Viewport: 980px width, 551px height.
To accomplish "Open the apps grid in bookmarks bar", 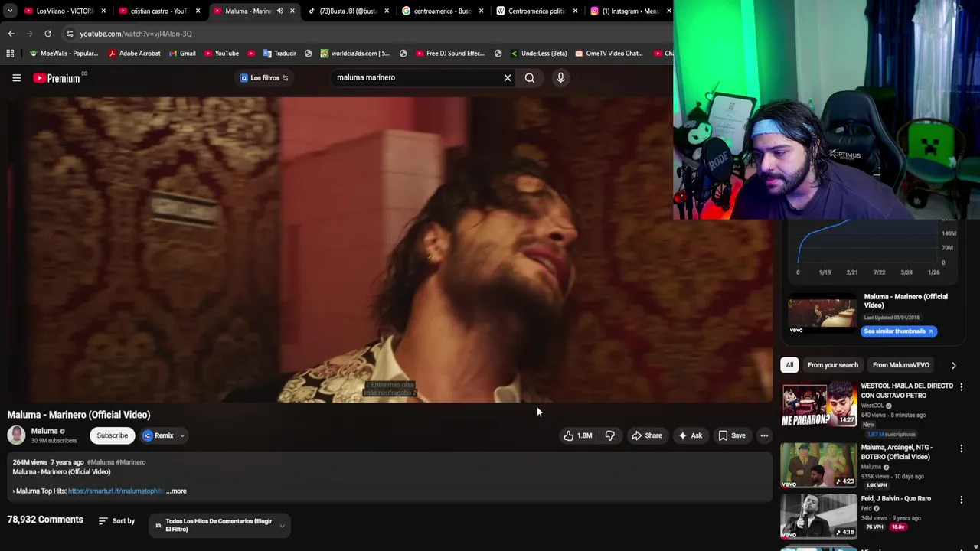I will 10,54.
